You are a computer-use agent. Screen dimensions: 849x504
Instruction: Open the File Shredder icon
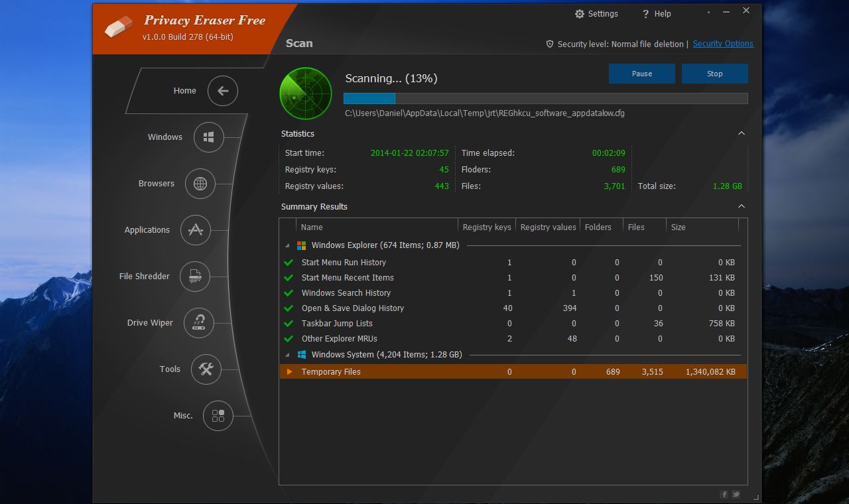(195, 277)
